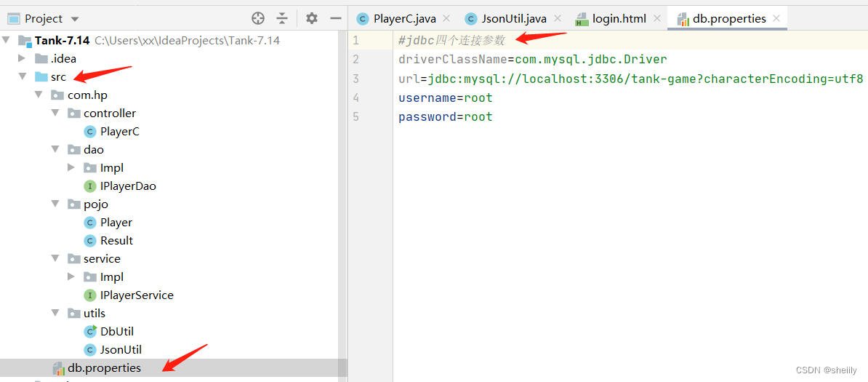Click the .idea folder icon
This screenshot has height=382, width=868.
tap(41, 58)
